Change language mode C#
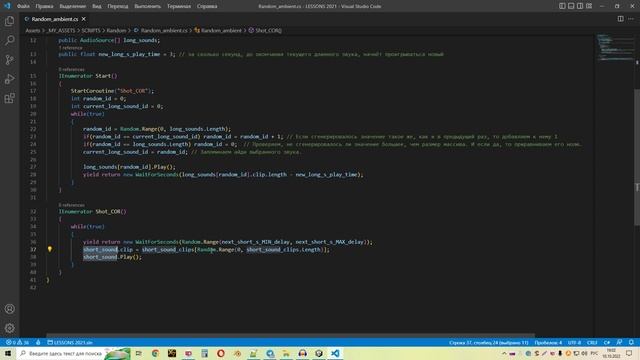This screenshot has width=640, height=360. point(607,342)
